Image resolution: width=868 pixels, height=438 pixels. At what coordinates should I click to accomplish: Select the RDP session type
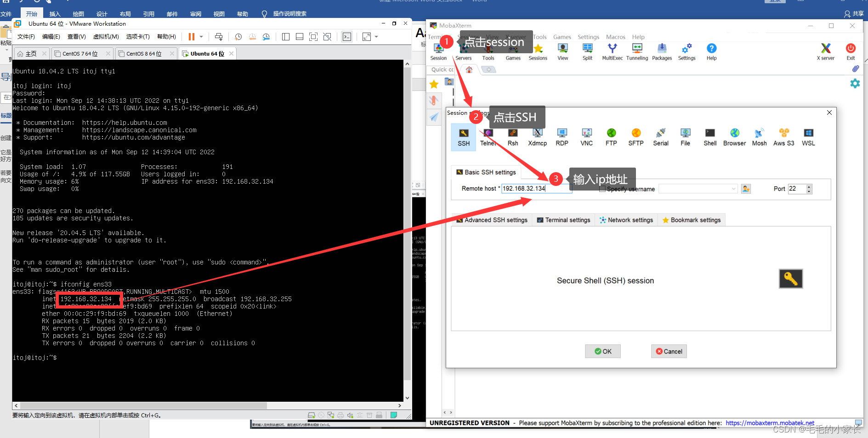coord(562,137)
